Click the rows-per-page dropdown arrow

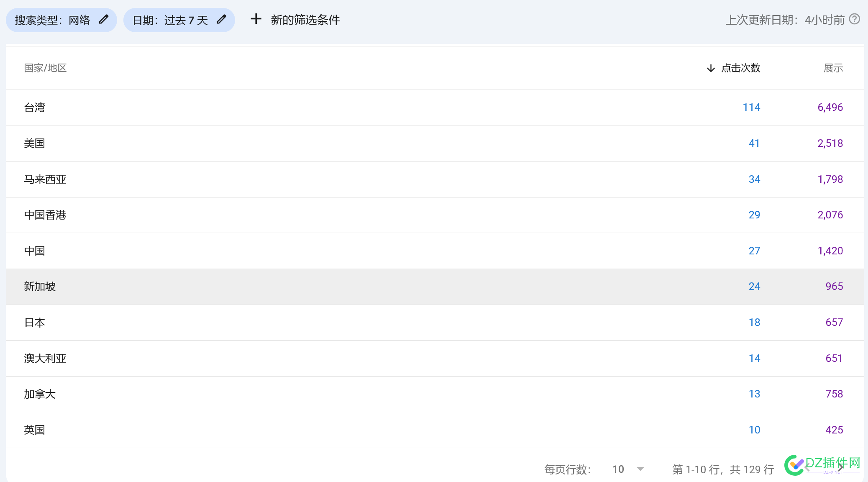[x=640, y=469]
